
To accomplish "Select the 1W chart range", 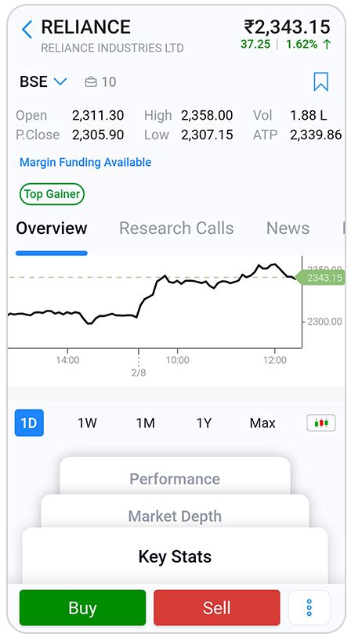I will pyautogui.click(x=87, y=423).
